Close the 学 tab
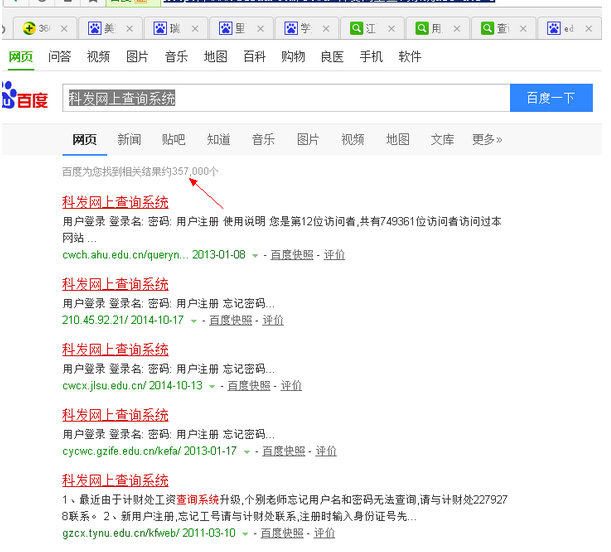Viewport: 611px width, 552px height. 326,29
